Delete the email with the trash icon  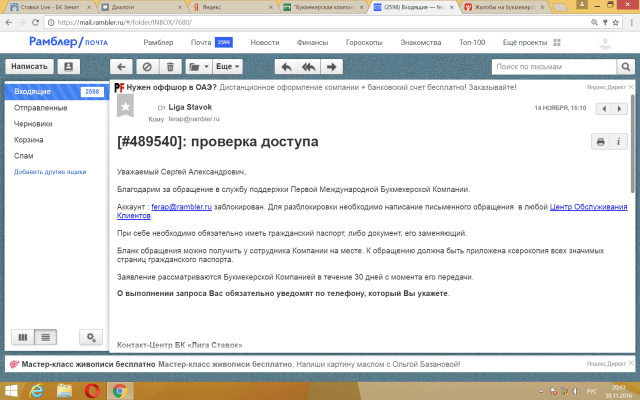170,66
